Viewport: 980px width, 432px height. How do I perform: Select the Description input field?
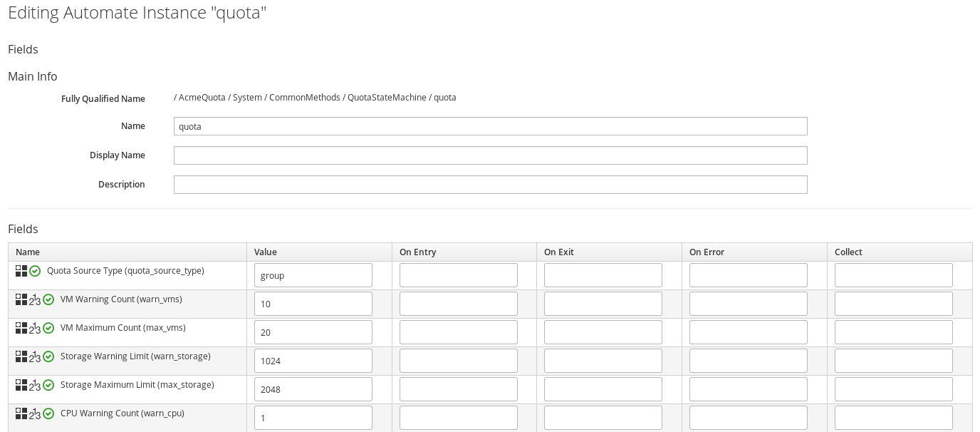click(x=490, y=185)
